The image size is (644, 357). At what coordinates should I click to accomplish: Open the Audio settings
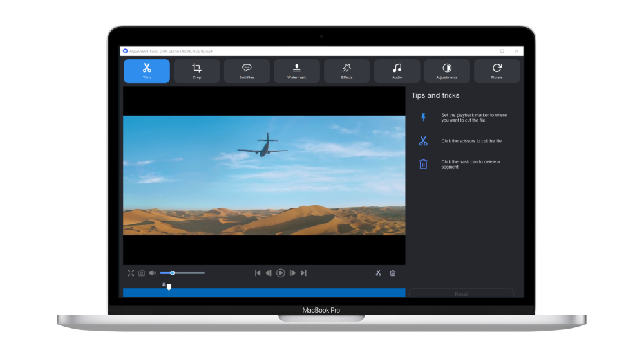coord(397,71)
